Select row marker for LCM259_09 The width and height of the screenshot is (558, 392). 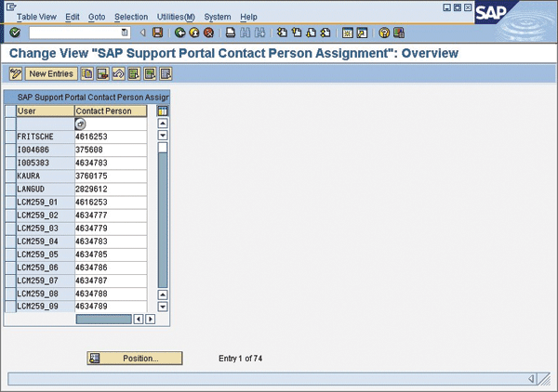[x=10, y=307]
